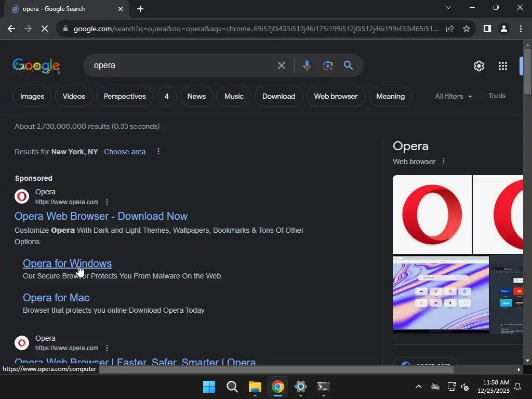Open the Chrome side panel

pos(487,29)
